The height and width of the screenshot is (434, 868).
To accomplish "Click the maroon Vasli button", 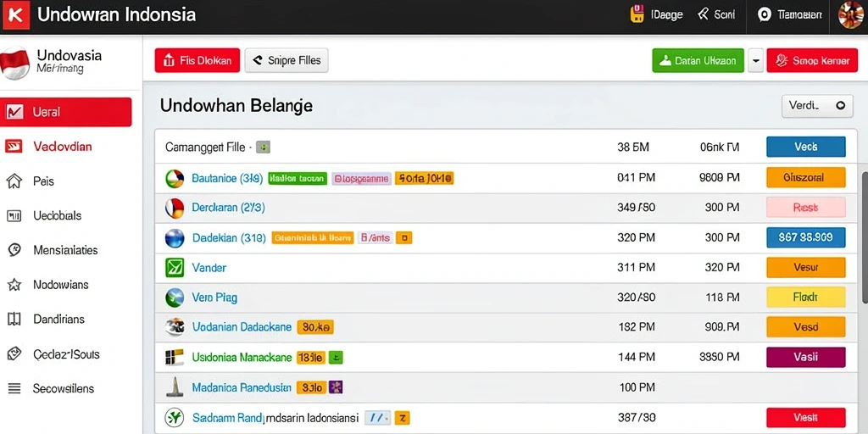I will (x=806, y=358).
